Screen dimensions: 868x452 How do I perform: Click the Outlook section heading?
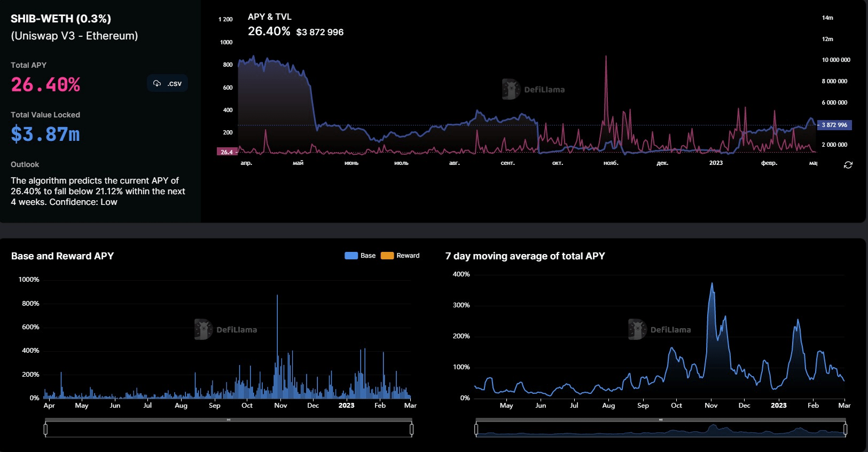coord(25,164)
